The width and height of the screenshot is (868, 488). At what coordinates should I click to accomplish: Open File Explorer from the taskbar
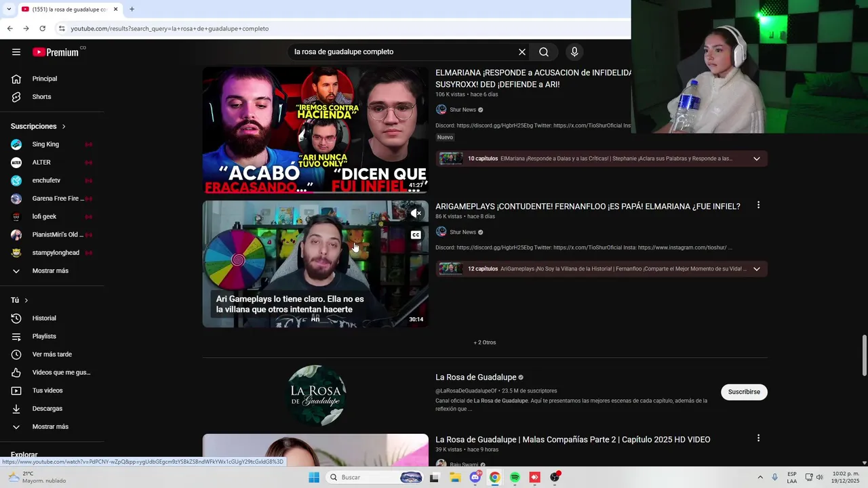[455, 477]
